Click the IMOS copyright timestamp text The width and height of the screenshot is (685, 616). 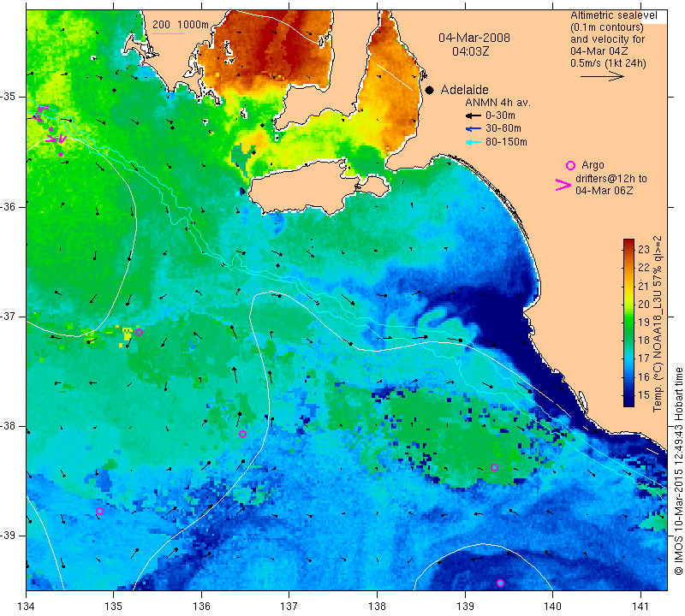coord(678,471)
